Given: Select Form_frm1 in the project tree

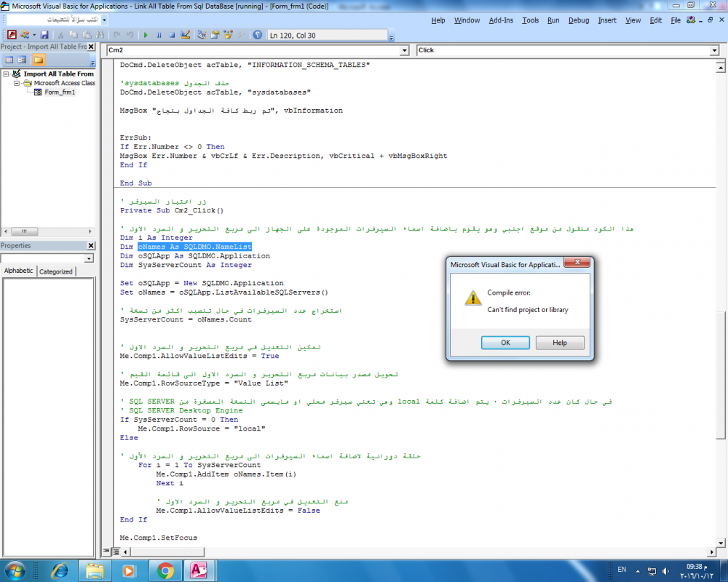Looking at the screenshot, I should tap(60, 92).
